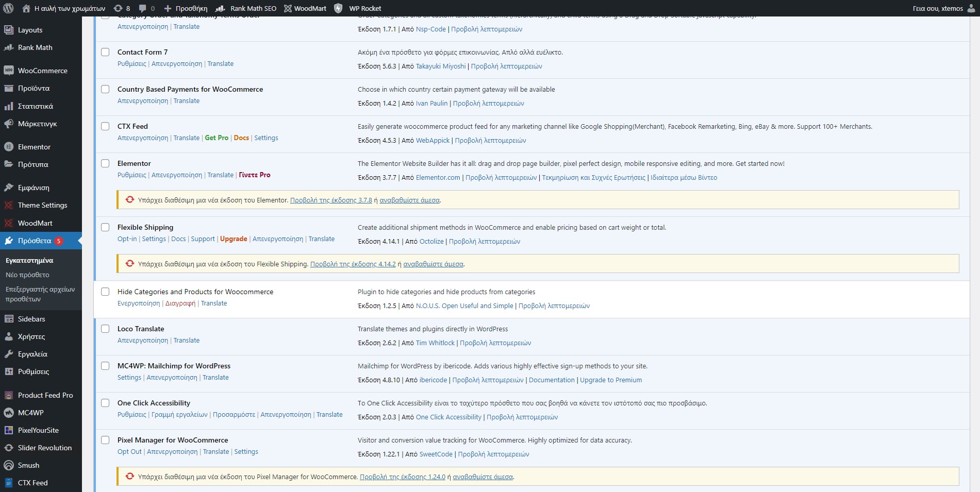Click the PixelYourSite sidebar icon
Image resolution: width=980 pixels, height=492 pixels.
pyautogui.click(x=9, y=430)
